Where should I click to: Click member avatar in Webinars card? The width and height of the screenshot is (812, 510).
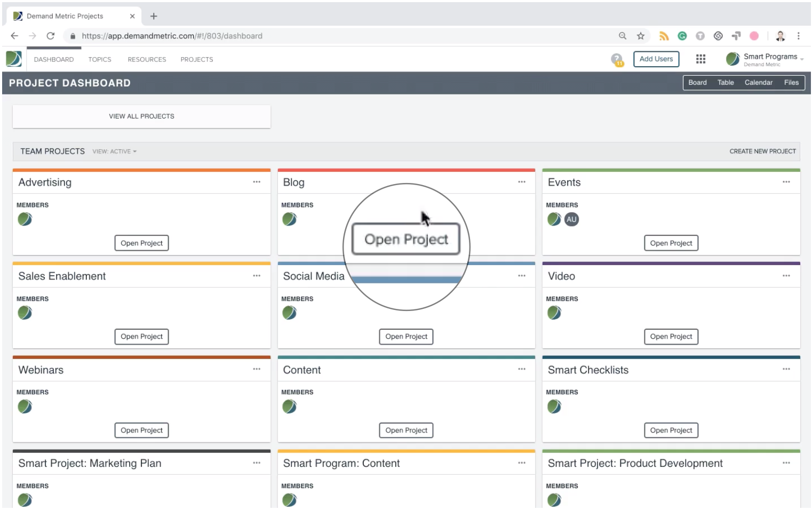[25, 407]
